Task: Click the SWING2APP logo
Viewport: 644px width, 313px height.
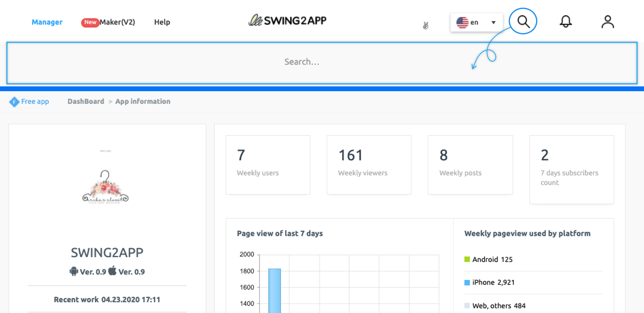Action: pyautogui.click(x=287, y=21)
